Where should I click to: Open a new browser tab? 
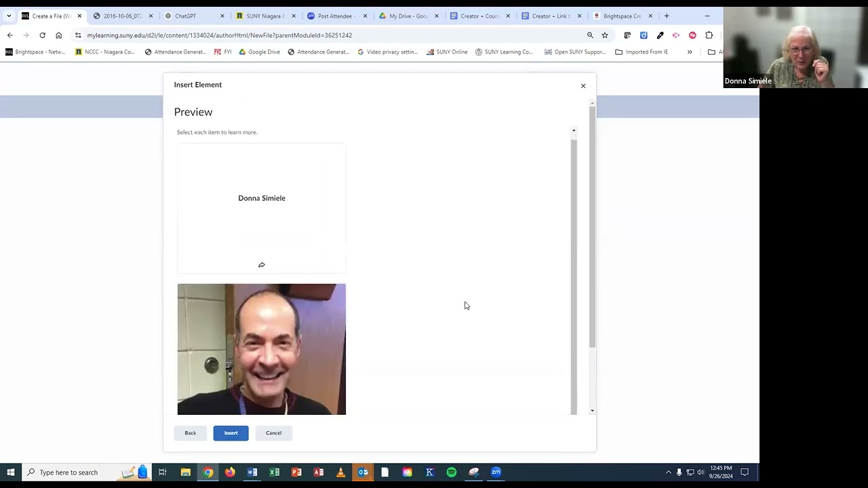tap(667, 16)
